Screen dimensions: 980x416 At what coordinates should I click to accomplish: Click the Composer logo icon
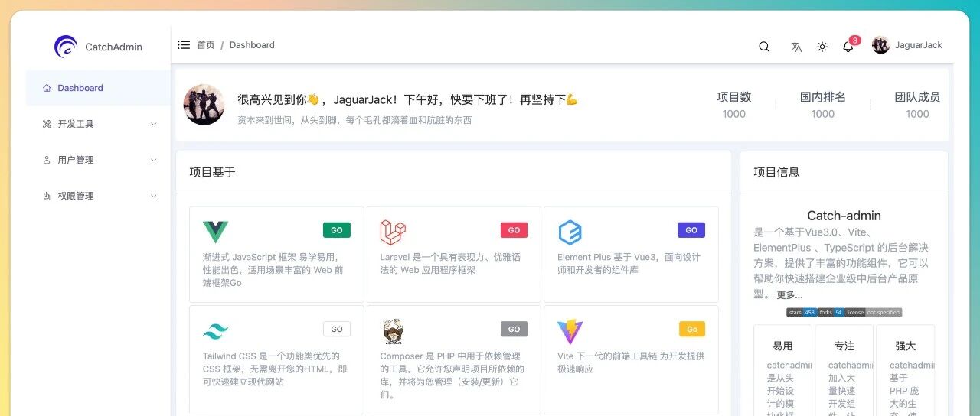click(x=393, y=331)
